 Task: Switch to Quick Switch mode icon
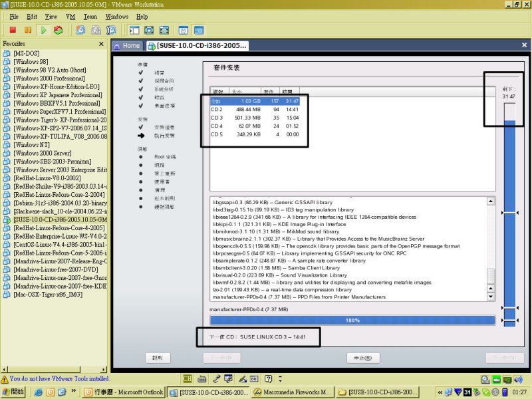coord(149,30)
